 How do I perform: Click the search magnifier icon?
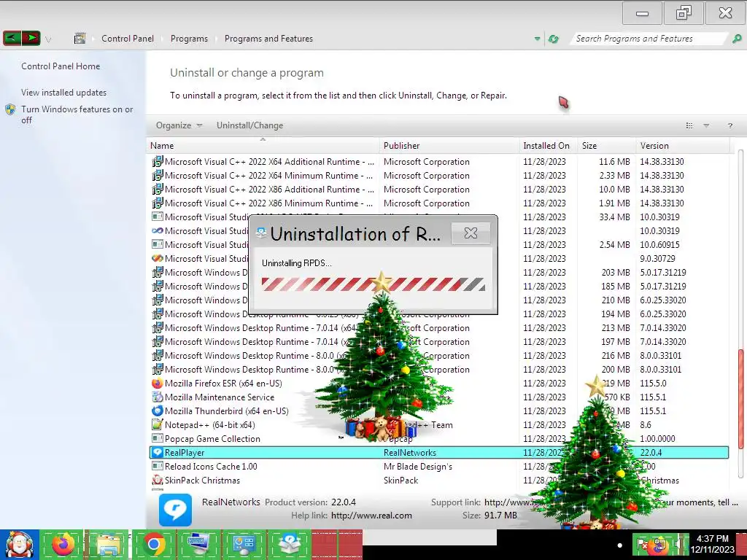[x=737, y=39]
